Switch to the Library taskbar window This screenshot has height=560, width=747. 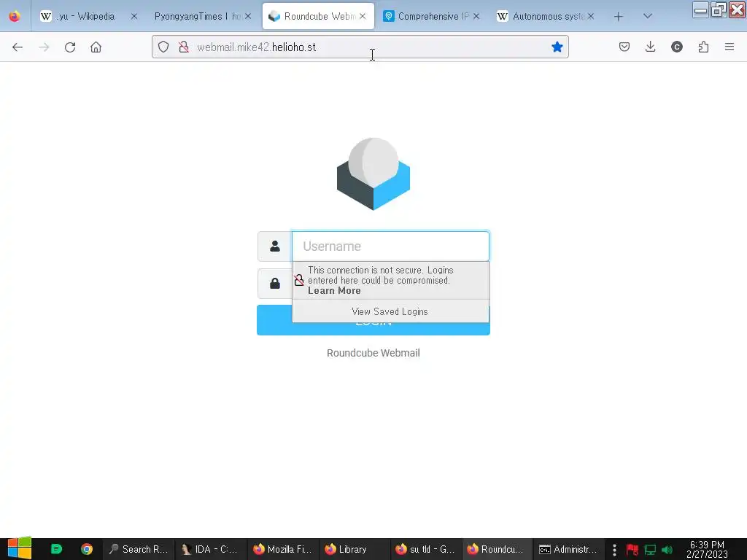pos(354,549)
